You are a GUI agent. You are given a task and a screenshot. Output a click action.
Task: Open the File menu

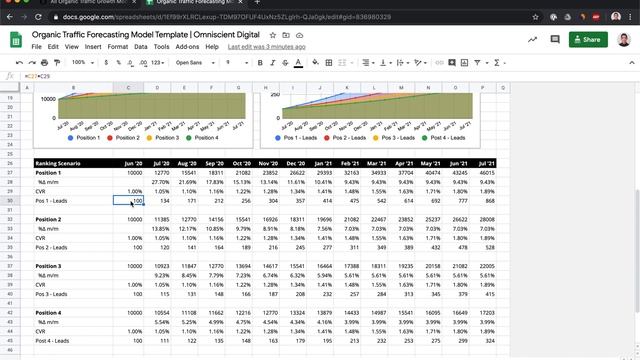[36, 47]
